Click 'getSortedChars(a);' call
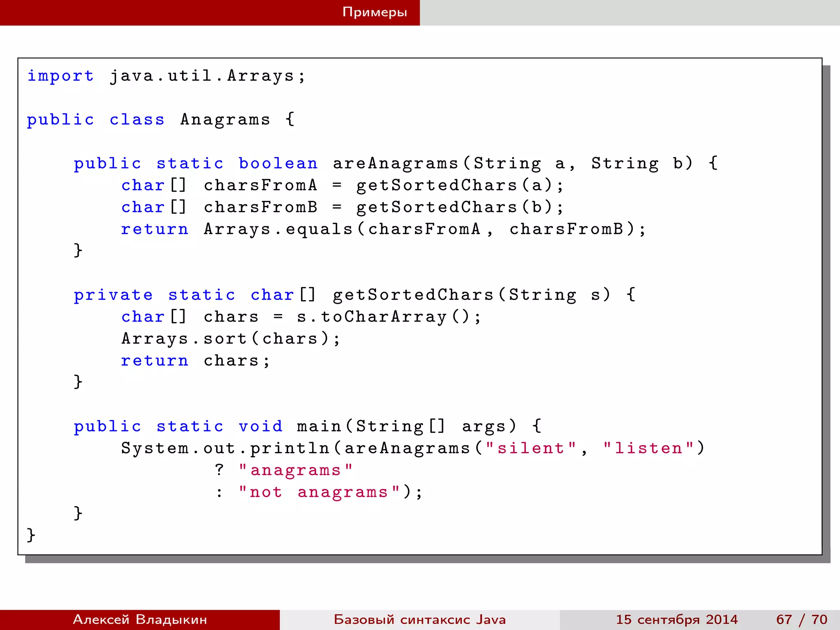 click(x=460, y=185)
